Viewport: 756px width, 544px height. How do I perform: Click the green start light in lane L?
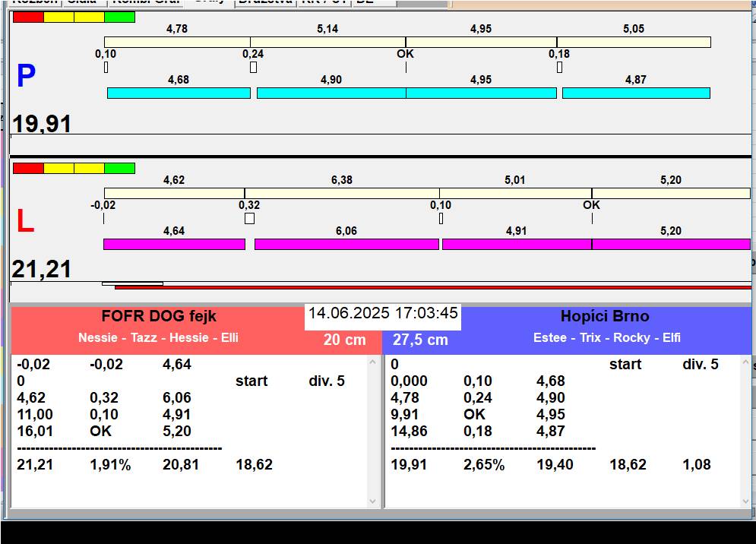coord(119,168)
